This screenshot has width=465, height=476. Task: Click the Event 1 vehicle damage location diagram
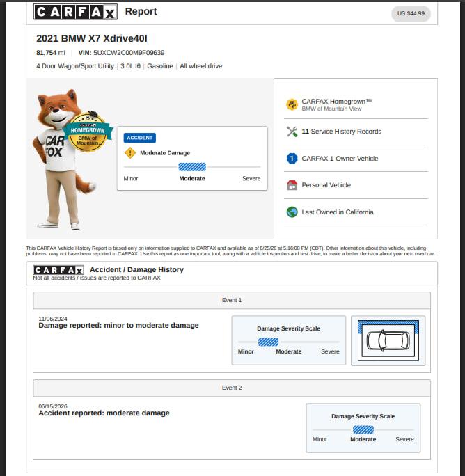(388, 340)
